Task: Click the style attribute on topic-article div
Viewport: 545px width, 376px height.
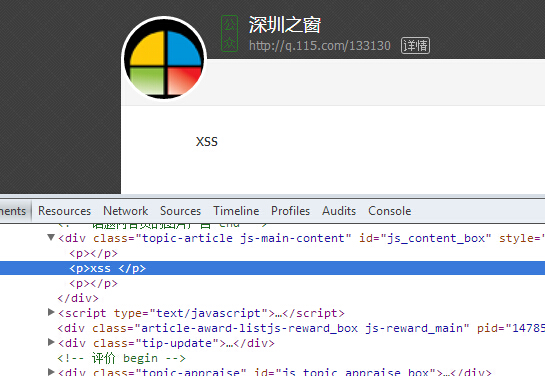Action: pos(522,238)
